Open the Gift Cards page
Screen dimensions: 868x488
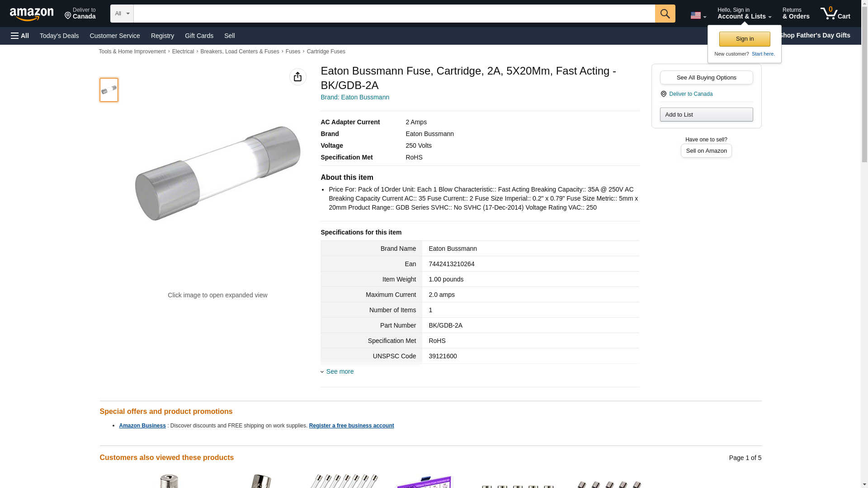click(199, 36)
